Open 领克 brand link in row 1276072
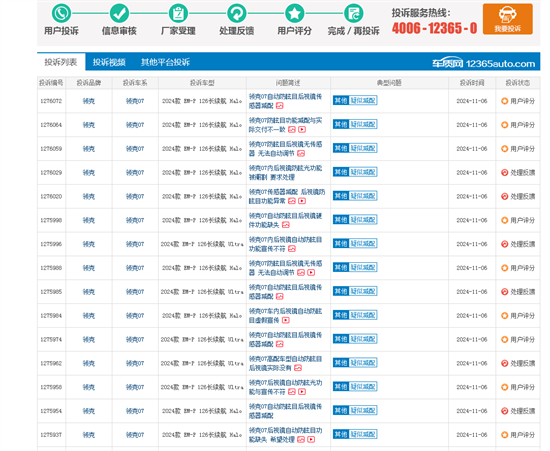This screenshot has width=550, height=451. [x=89, y=101]
